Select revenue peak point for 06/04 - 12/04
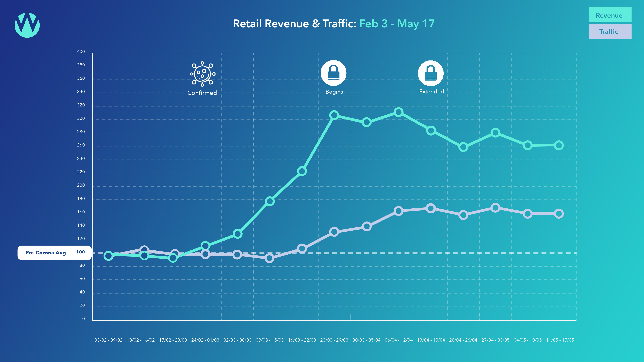This screenshot has width=644, height=362. [x=399, y=112]
